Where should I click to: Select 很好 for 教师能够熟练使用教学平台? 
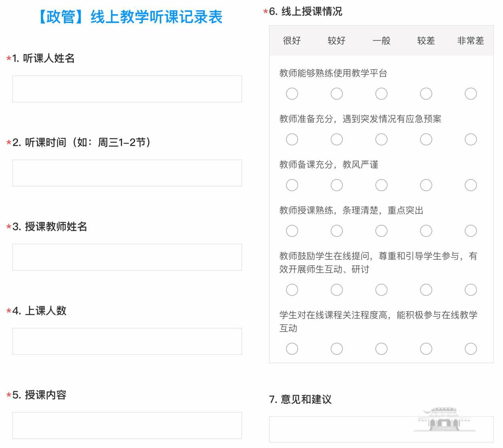click(x=292, y=94)
